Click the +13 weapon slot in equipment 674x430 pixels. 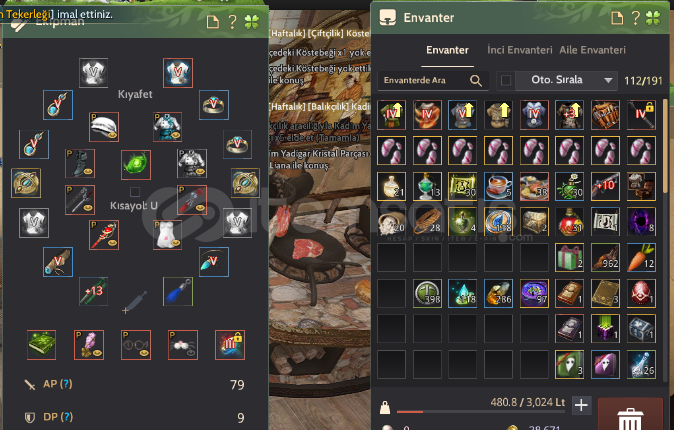[93, 292]
